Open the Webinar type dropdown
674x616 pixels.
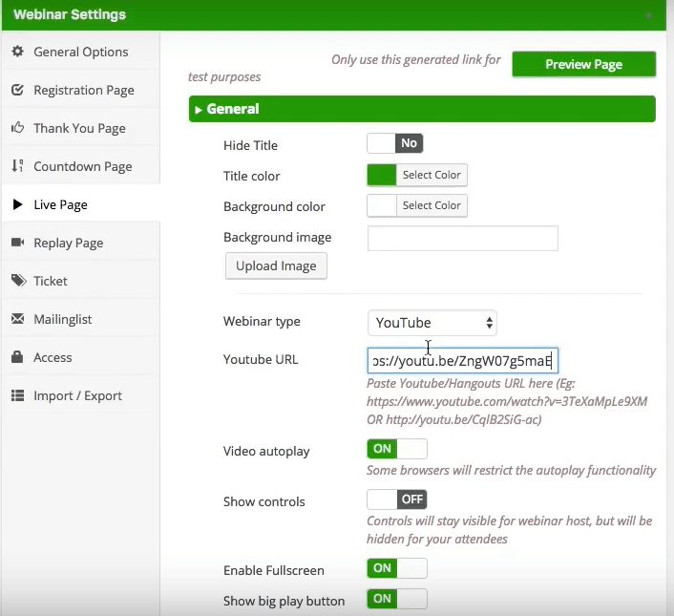(x=432, y=323)
